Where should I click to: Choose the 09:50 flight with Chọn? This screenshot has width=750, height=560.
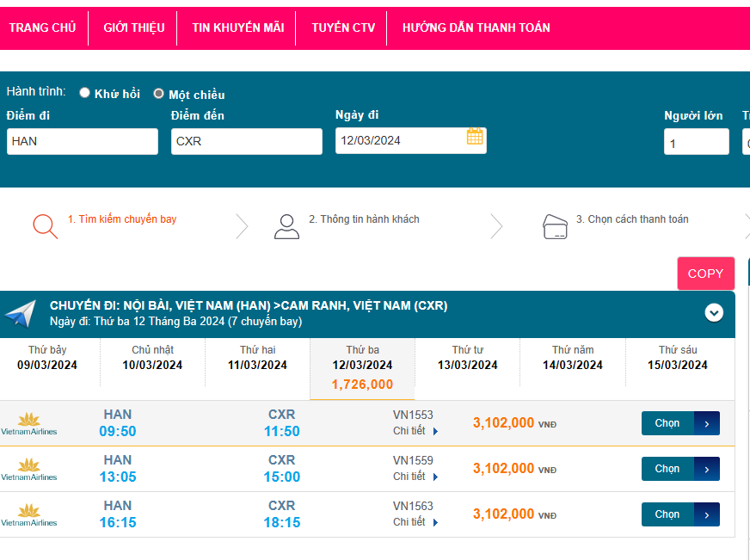(679, 423)
